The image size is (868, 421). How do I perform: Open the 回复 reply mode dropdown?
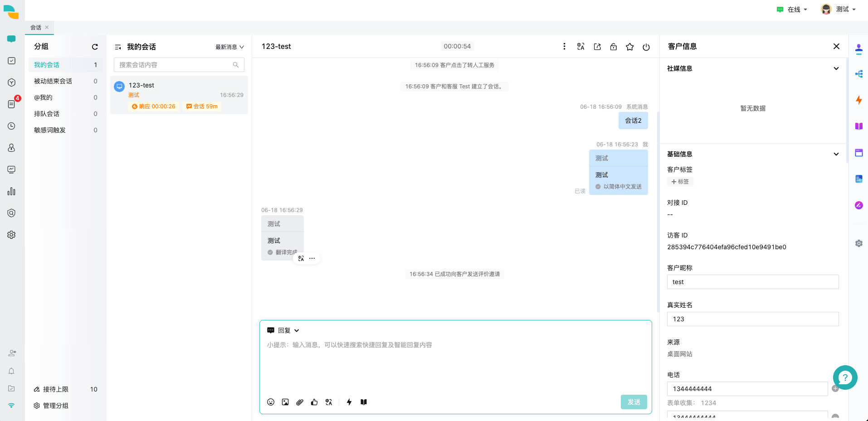coord(283,330)
